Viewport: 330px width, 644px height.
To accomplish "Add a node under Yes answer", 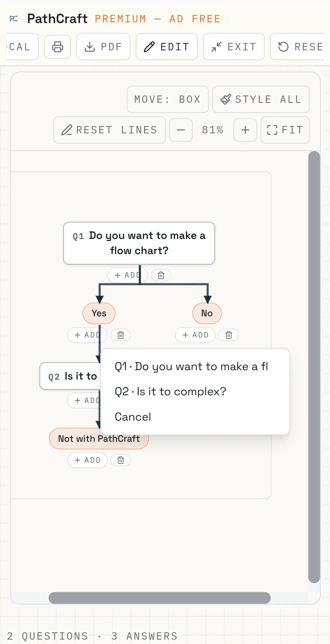I will [x=87, y=335].
